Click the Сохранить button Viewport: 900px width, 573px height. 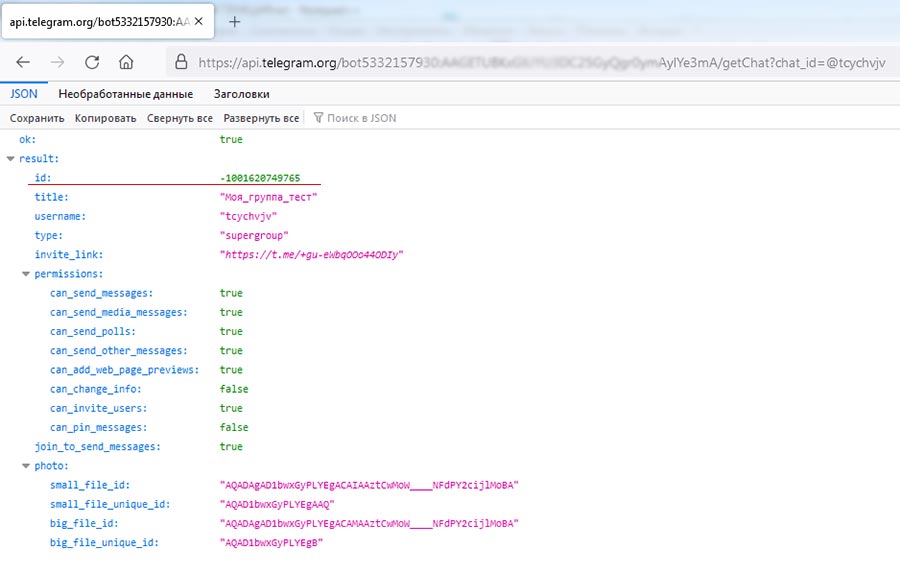pos(37,118)
